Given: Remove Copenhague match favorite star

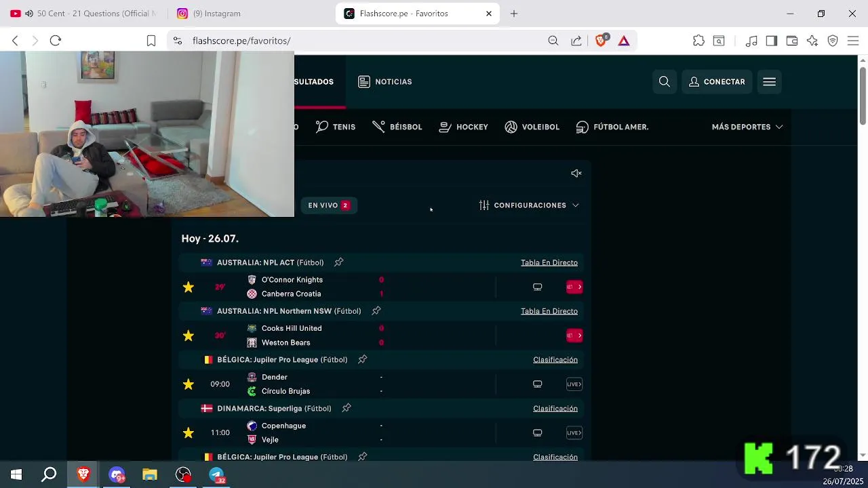Looking at the screenshot, I should [x=189, y=433].
